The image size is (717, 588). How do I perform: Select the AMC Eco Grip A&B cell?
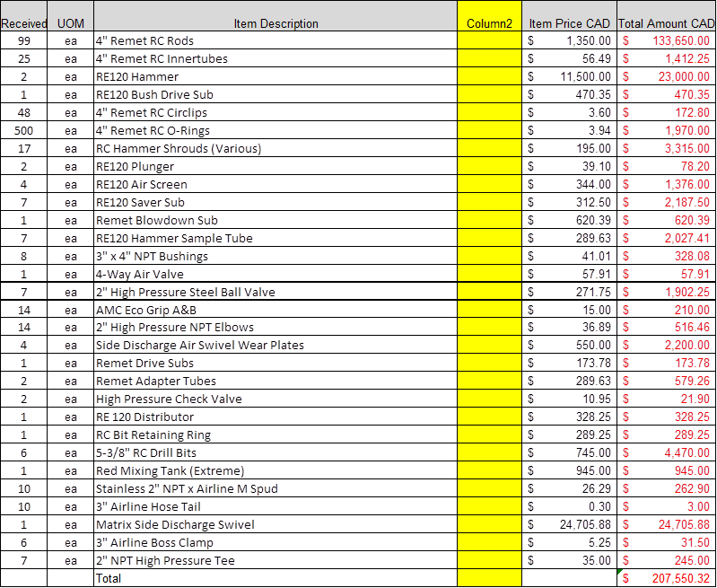pyautogui.click(x=275, y=310)
